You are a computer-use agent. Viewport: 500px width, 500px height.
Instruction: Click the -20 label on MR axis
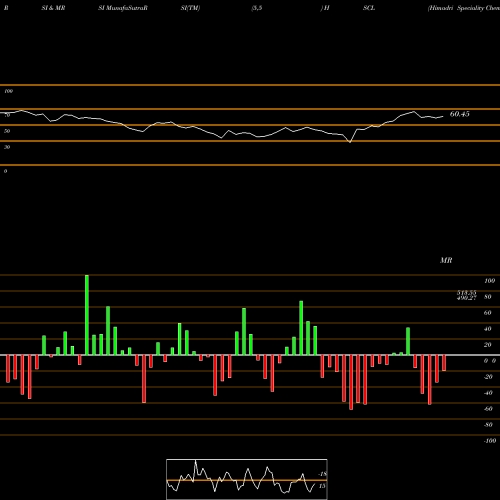[x=488, y=377]
